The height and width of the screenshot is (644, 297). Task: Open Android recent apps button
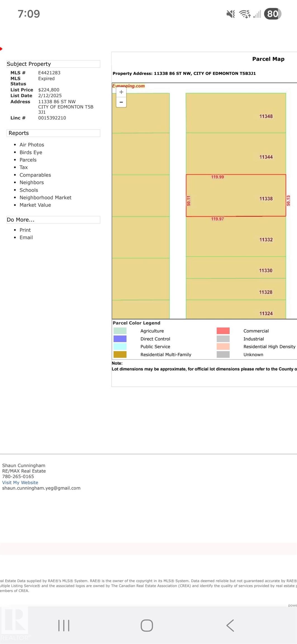point(64,625)
